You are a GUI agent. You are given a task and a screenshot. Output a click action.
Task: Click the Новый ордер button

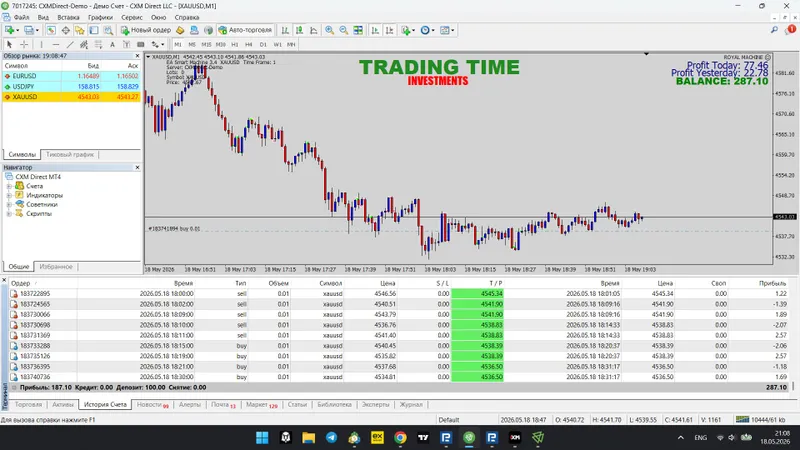point(146,31)
